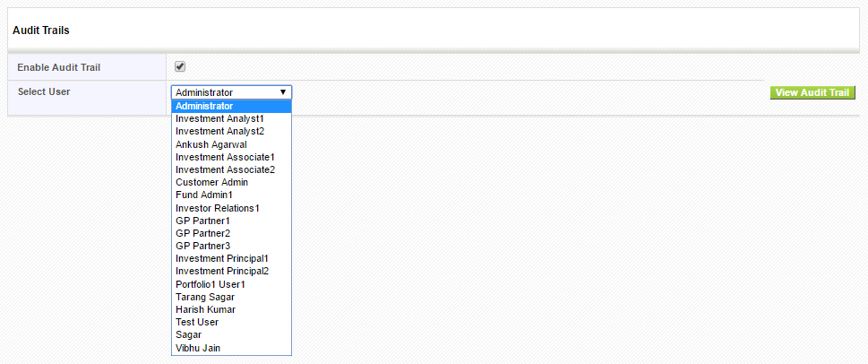Click the View Audit Trail button
The height and width of the screenshot is (364, 868).
pyautogui.click(x=812, y=92)
